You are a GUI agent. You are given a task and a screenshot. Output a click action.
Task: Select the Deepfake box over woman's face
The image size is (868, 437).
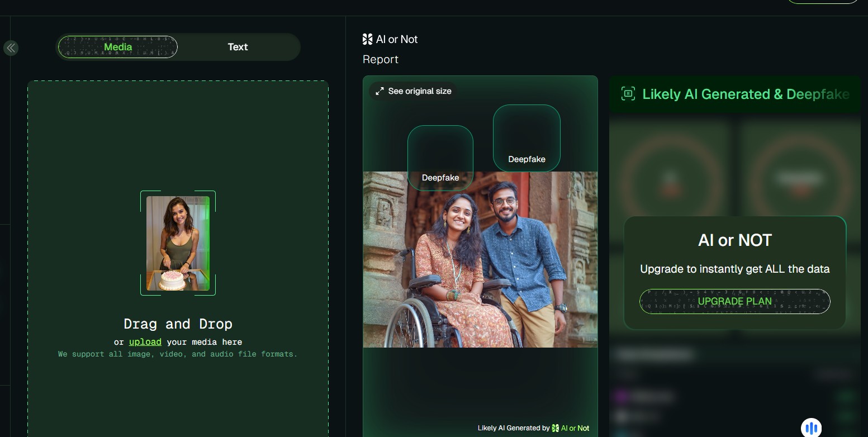[x=440, y=157]
